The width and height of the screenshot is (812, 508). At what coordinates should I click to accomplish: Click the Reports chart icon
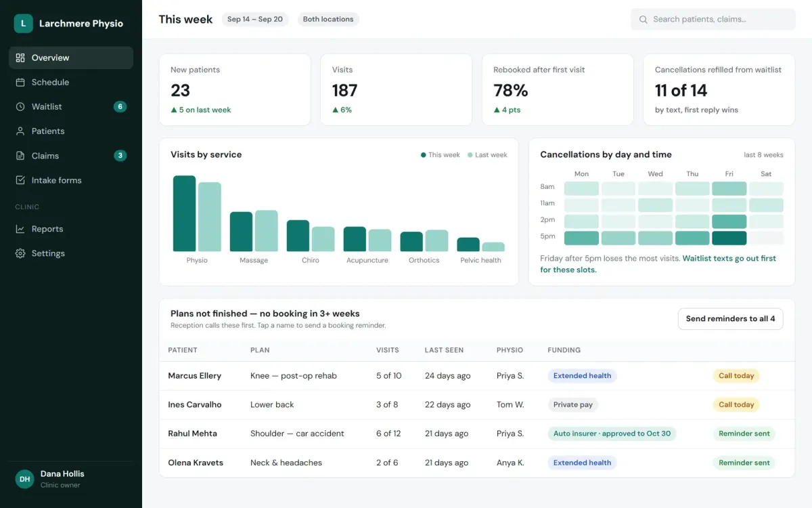click(x=20, y=229)
